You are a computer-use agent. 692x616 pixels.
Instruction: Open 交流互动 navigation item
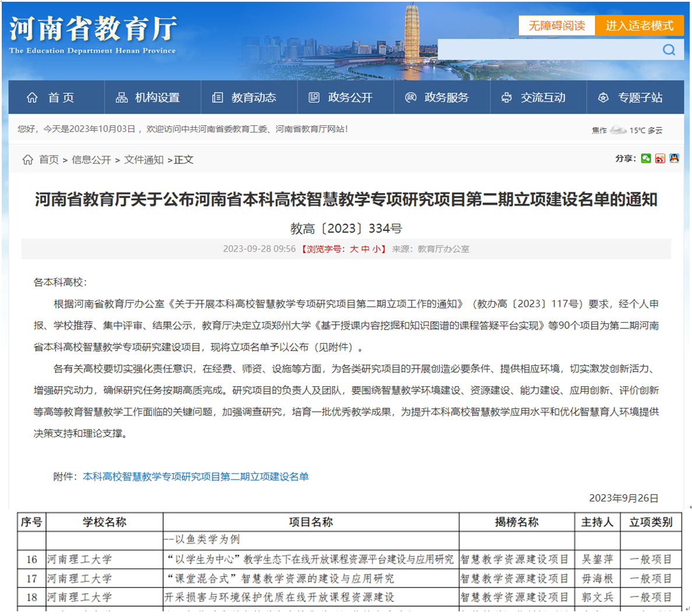click(x=534, y=97)
